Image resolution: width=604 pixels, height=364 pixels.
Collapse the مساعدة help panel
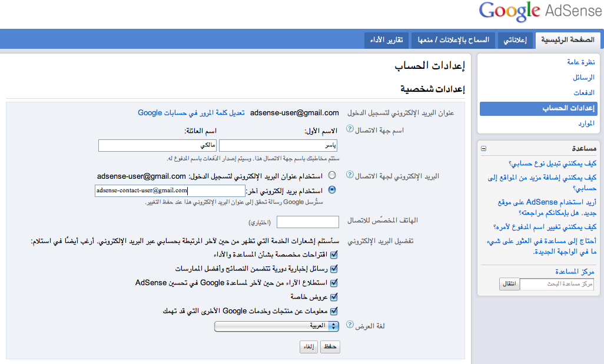point(484,149)
